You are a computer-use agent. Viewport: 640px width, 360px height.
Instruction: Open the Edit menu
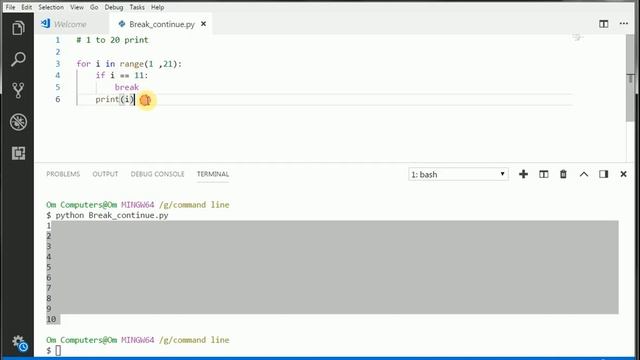click(27, 7)
